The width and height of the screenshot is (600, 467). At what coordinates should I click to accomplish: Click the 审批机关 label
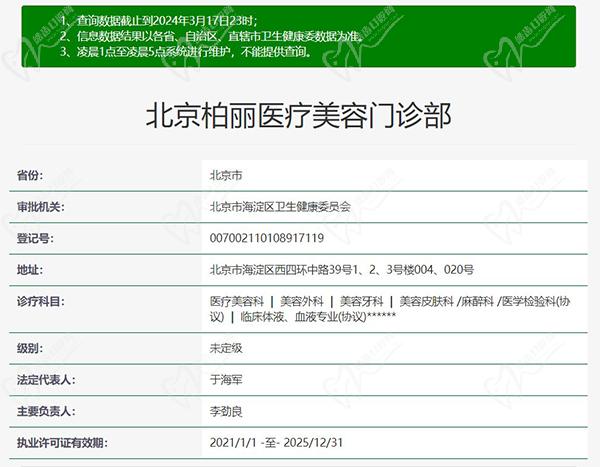tap(41, 207)
